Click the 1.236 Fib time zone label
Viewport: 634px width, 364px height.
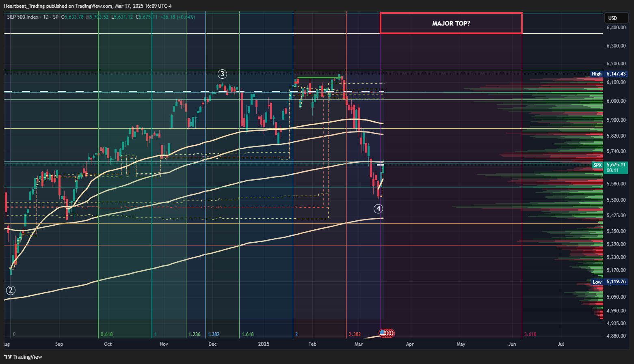coord(195,334)
